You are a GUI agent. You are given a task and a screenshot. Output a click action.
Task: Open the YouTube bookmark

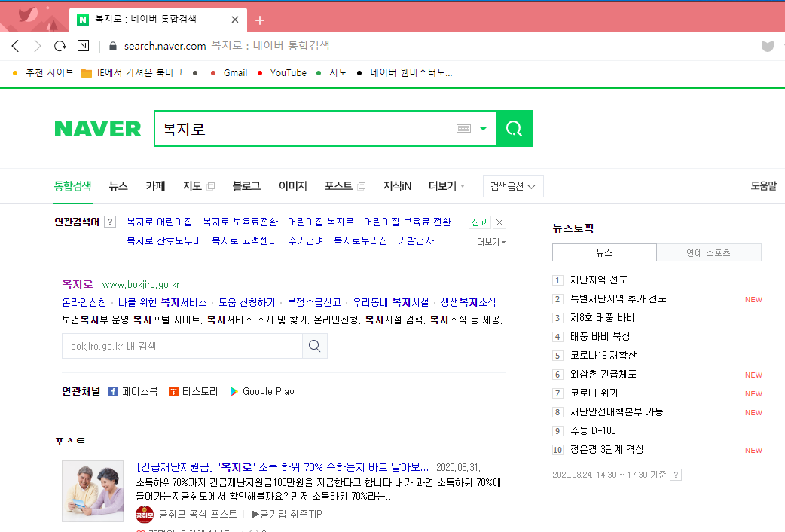pyautogui.click(x=282, y=72)
